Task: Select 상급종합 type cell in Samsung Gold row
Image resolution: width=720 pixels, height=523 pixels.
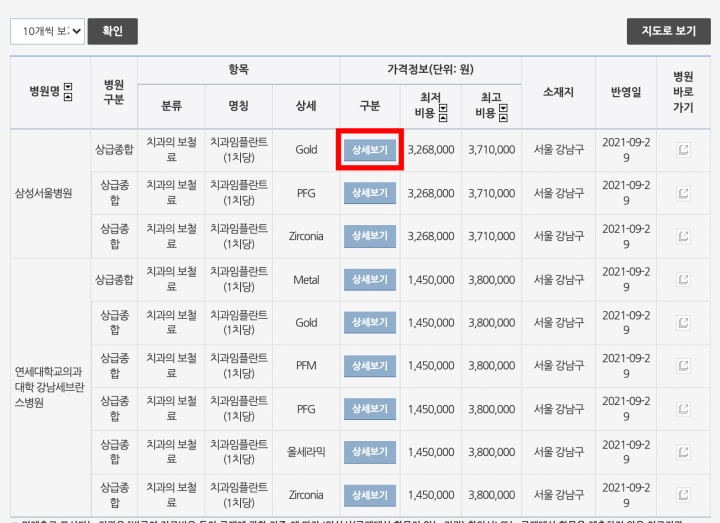Action: 114,150
